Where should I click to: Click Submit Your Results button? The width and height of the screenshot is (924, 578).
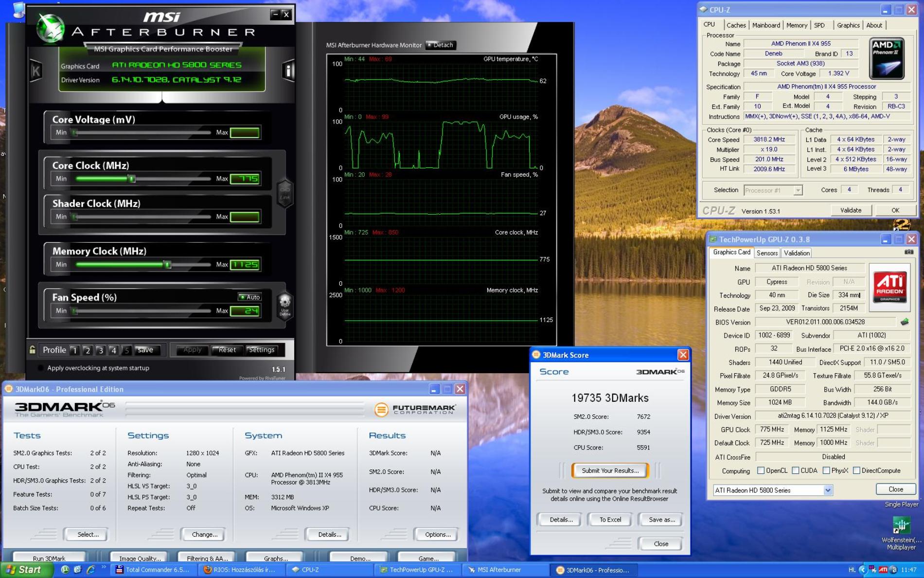pos(610,470)
